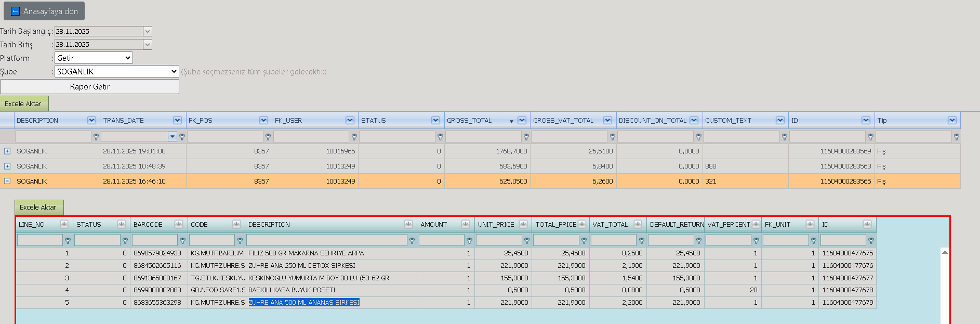Viewport: 980px width, 324px height.
Task: Open DESCRIPTION column header filter dropdown in top grid
Action: pos(92,120)
